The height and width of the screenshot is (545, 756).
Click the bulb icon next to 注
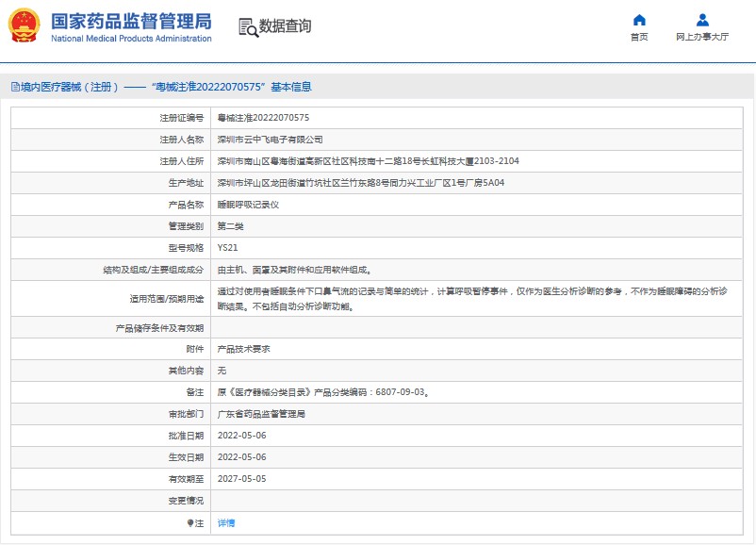coord(190,522)
